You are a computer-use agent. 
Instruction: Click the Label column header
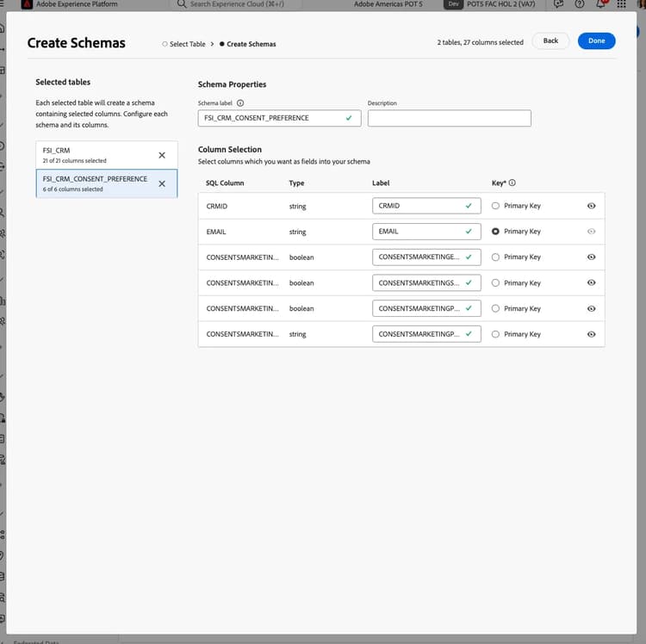(381, 183)
